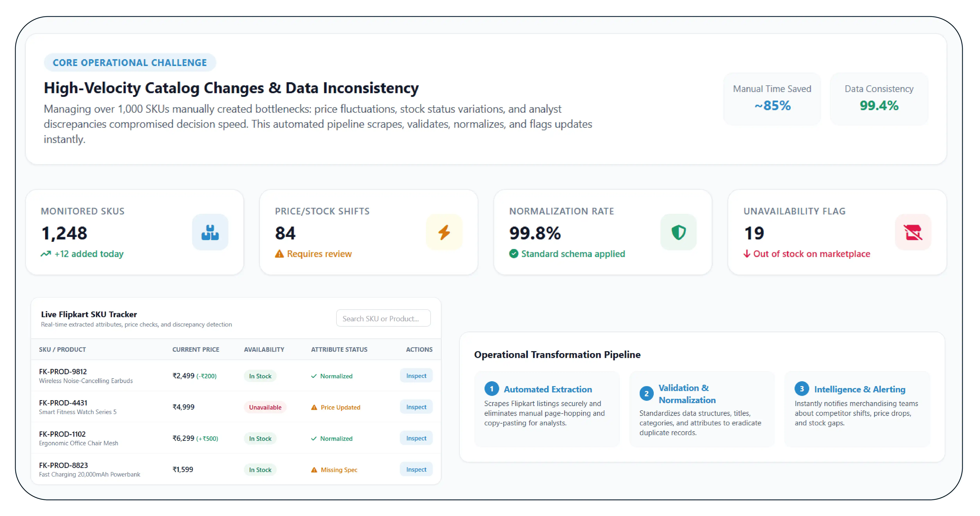This screenshot has width=980, height=516.
Task: Click the Validation & Normalization step title
Action: point(687,394)
